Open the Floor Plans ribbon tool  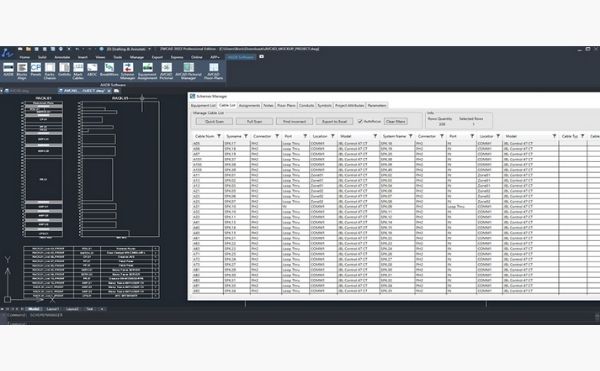pyautogui.click(x=214, y=71)
